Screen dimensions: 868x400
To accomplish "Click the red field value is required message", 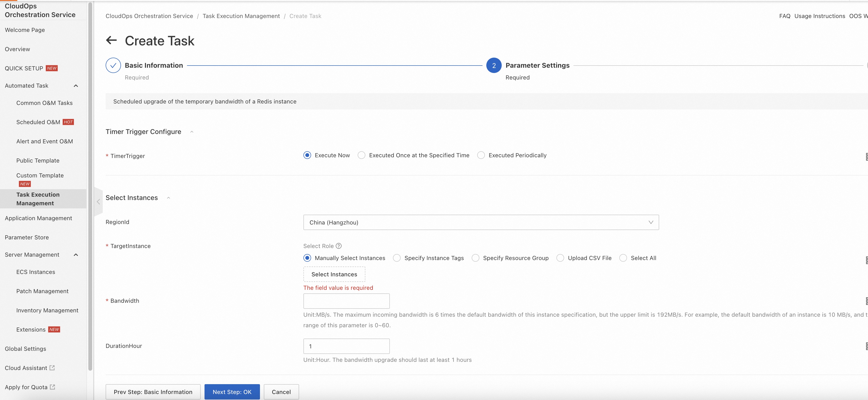I will (x=338, y=288).
